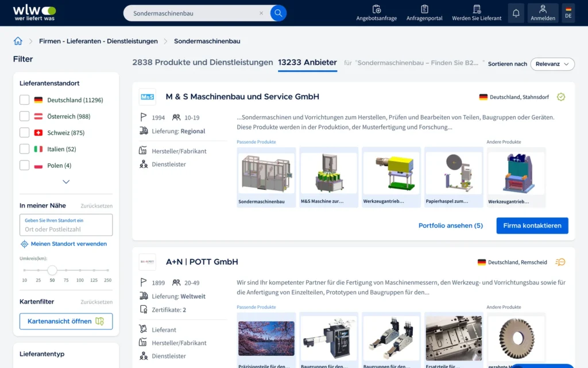Click the Hersteller/Fabrikant label under M & S
The height and width of the screenshot is (368, 588).
coord(179,151)
